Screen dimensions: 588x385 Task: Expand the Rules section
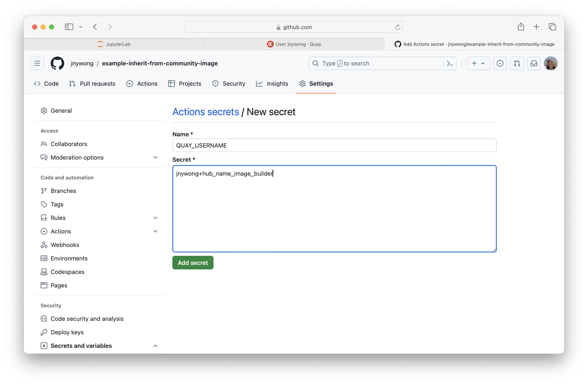155,218
